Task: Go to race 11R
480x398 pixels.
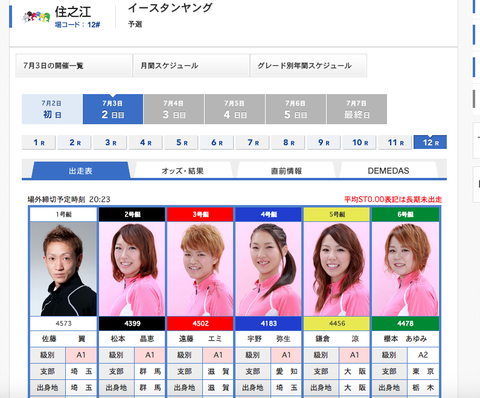Action: coord(396,143)
